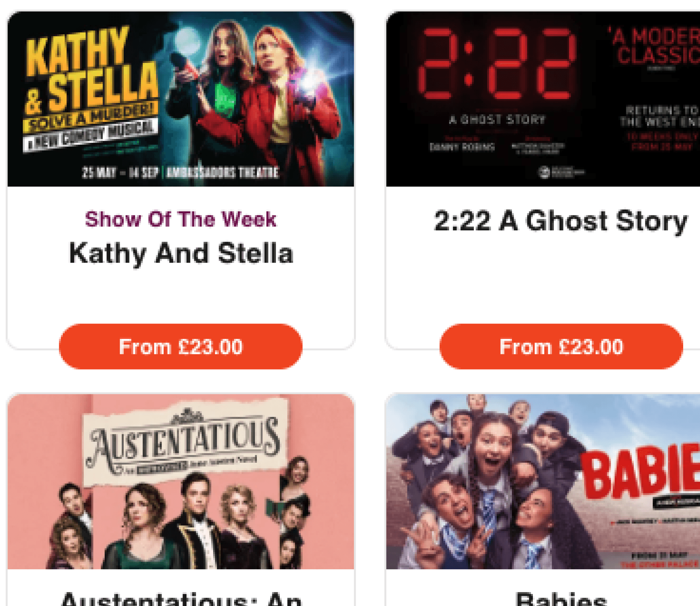Open the 2:22 A Ghost Story poster
This screenshot has height=606, width=700.
543,99
